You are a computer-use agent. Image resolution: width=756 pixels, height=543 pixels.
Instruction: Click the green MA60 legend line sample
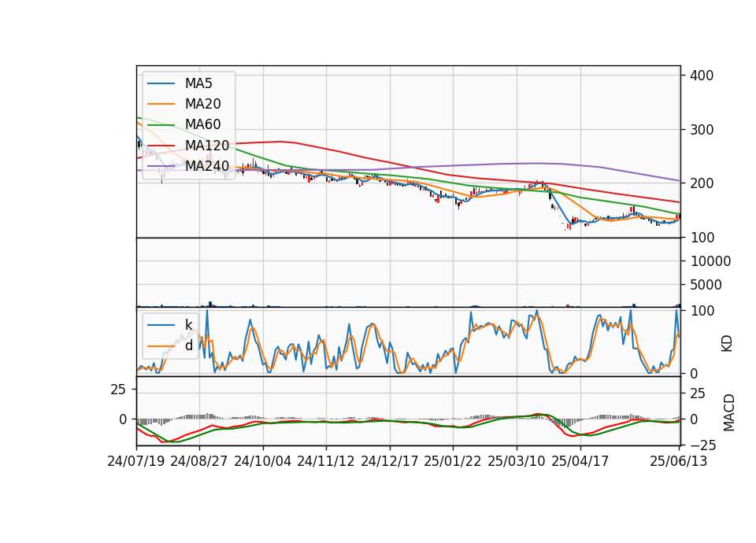pos(161,125)
